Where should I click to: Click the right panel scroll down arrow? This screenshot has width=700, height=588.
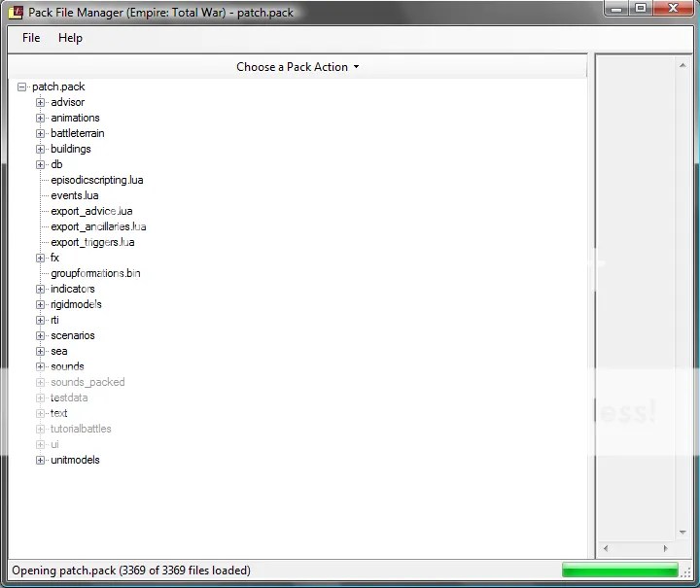tap(682, 532)
